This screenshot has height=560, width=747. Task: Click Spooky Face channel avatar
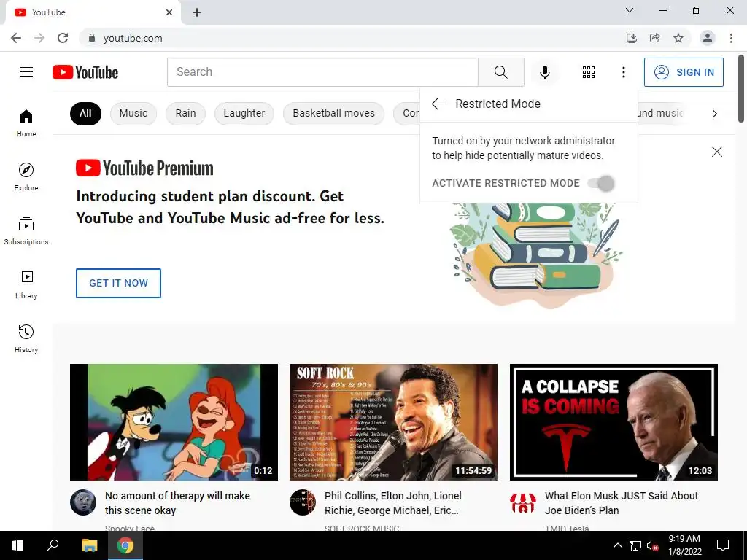tap(83, 502)
